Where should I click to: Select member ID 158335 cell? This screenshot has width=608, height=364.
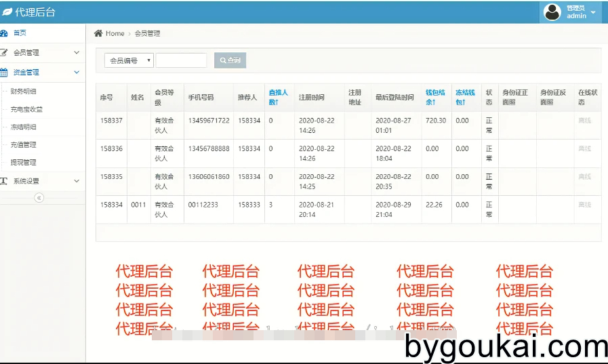pyautogui.click(x=111, y=177)
